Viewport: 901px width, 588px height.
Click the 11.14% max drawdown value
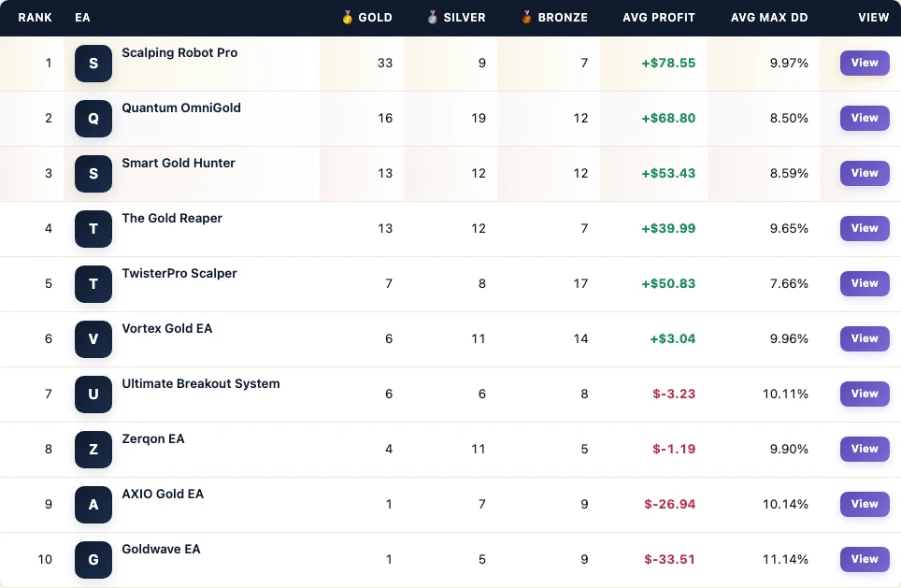click(785, 560)
